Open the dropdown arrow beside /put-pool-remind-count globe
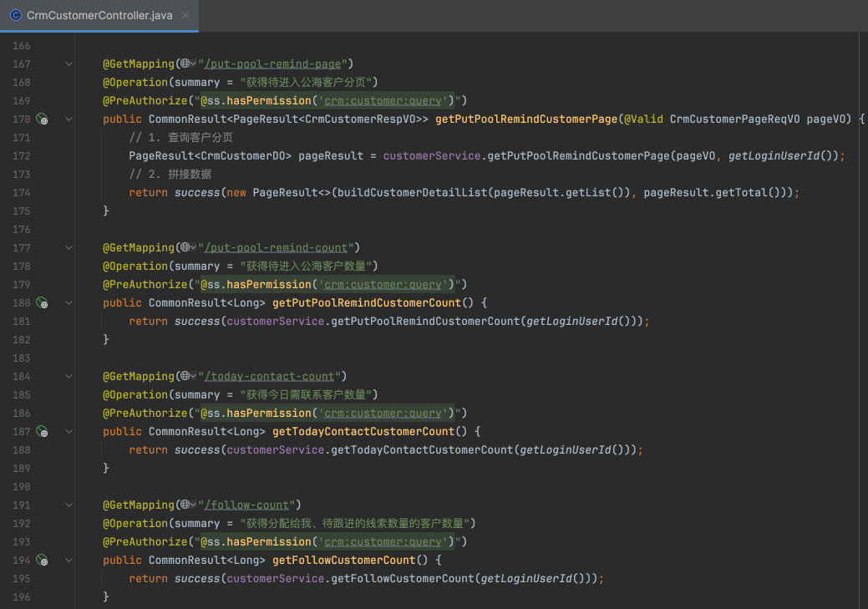The width and height of the screenshot is (868, 609). pos(194,248)
